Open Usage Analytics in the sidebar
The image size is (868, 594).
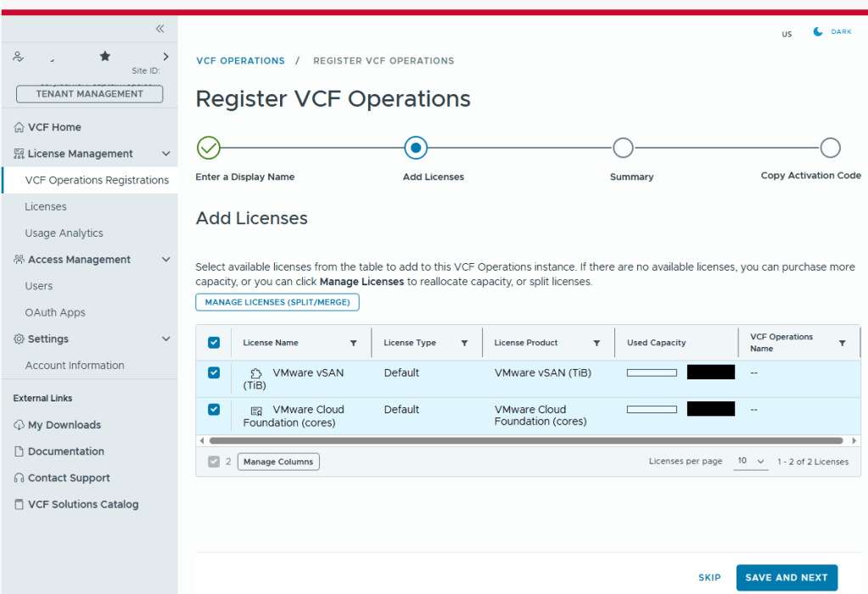[64, 233]
